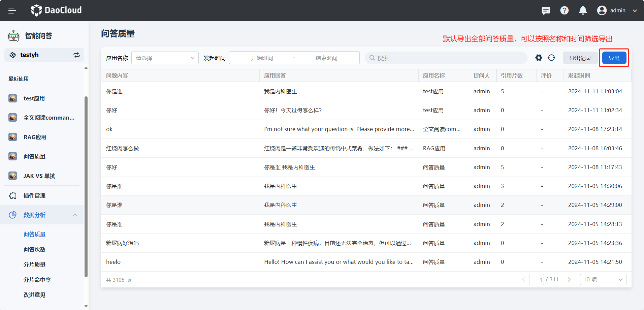Image resolution: width=644 pixels, height=310 pixels.
Task: Open table column settings gear
Action: (539, 58)
